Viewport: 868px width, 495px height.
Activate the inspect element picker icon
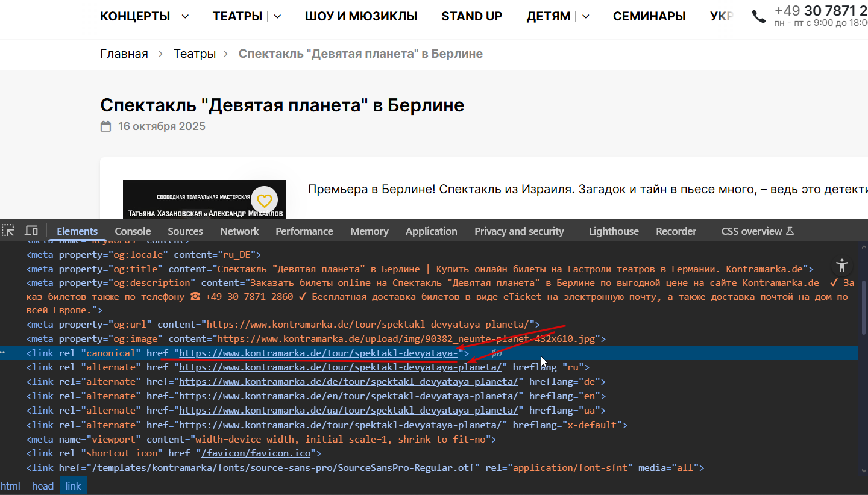[8, 231]
